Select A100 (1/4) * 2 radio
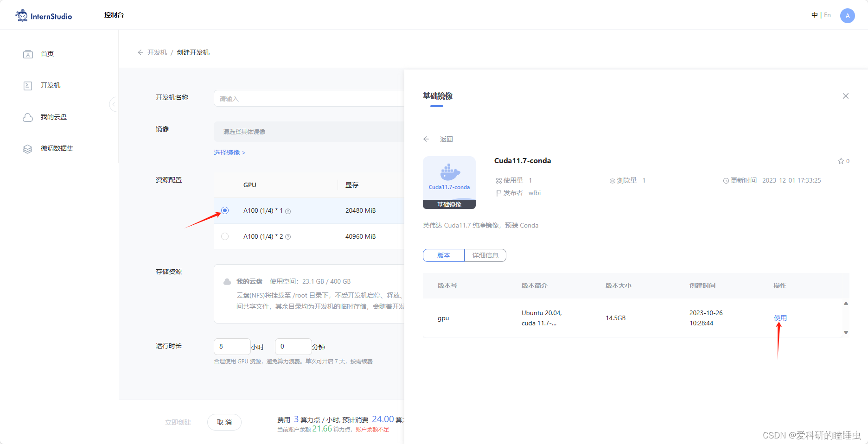Image resolution: width=868 pixels, height=444 pixels. [x=225, y=236]
